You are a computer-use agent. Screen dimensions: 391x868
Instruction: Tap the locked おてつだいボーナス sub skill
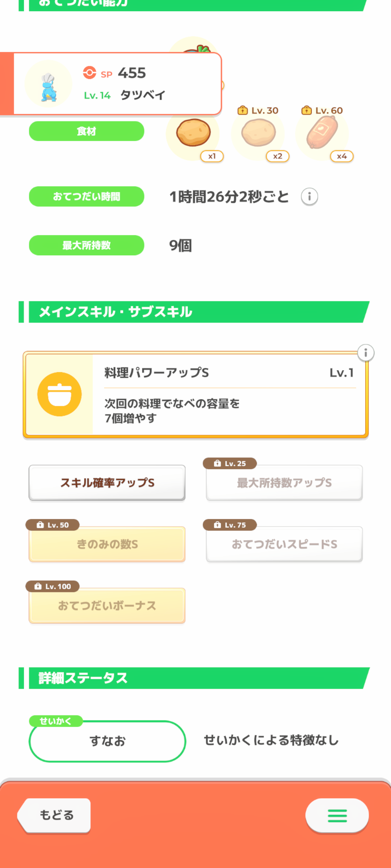(107, 606)
